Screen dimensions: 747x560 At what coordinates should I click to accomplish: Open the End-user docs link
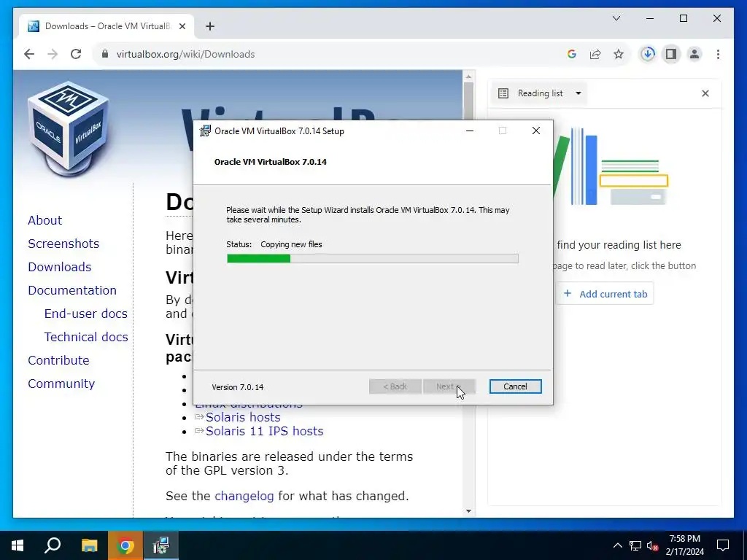point(86,314)
